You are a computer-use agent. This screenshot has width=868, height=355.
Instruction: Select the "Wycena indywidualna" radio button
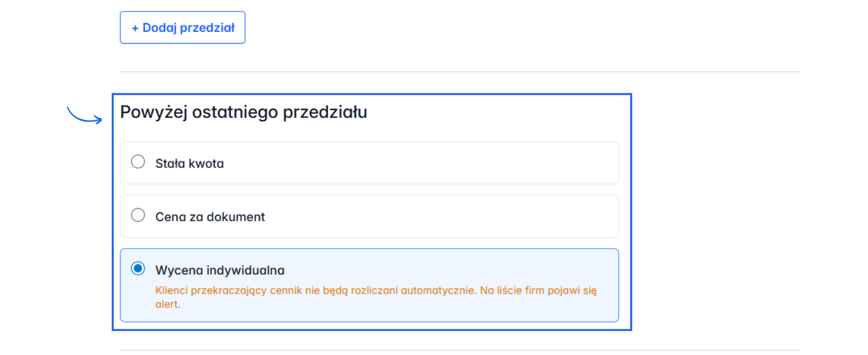pyautogui.click(x=138, y=268)
